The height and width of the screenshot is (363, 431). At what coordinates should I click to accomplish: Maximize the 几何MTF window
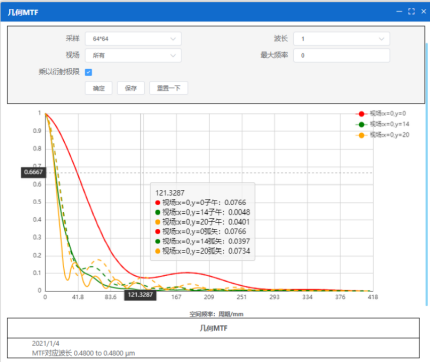click(x=411, y=12)
